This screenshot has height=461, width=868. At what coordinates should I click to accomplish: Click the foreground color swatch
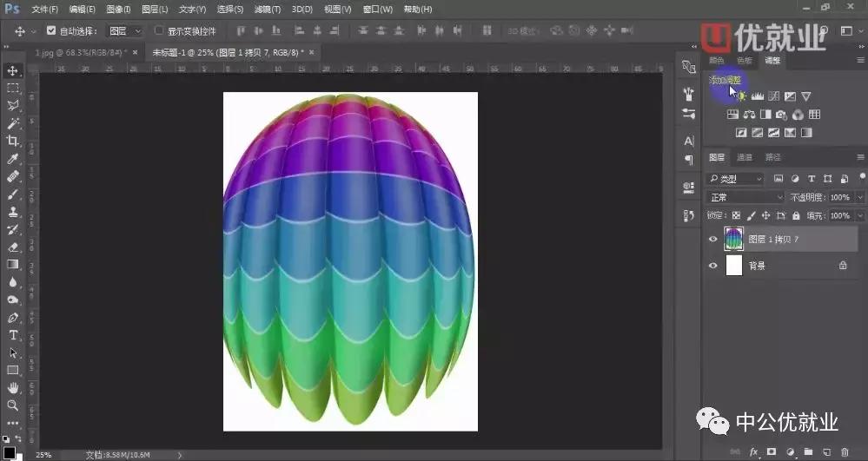(x=8, y=451)
